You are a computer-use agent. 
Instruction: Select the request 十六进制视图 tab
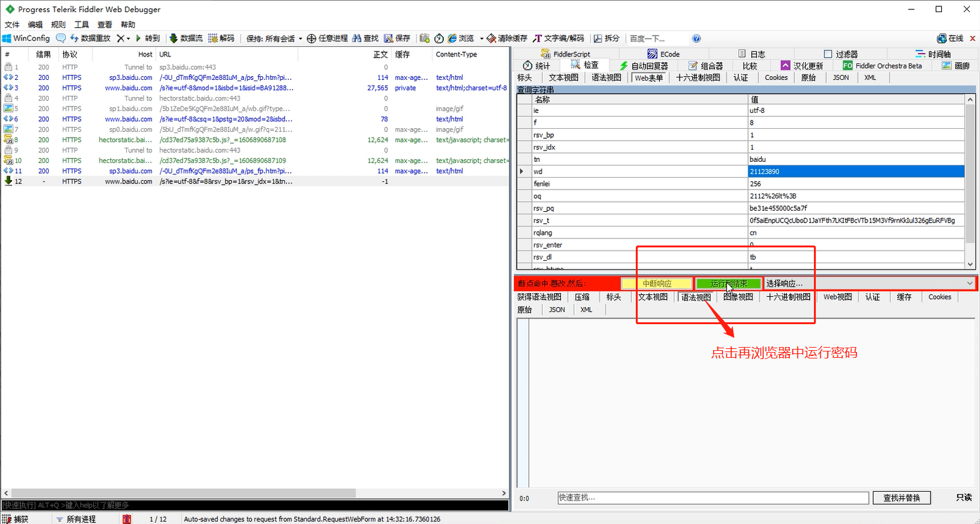pyautogui.click(x=698, y=77)
